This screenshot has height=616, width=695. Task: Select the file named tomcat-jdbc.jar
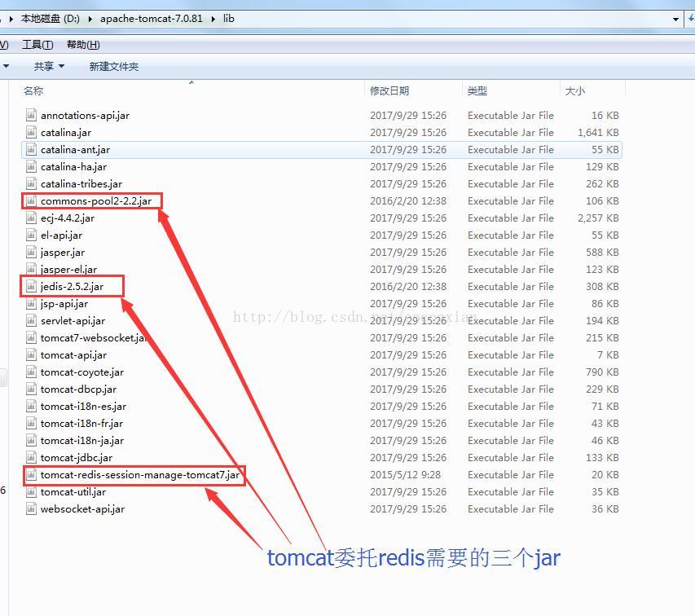[x=77, y=458]
